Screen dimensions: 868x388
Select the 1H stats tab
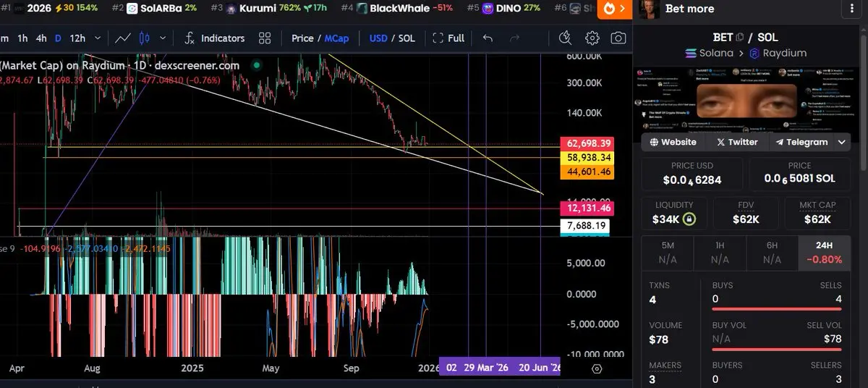click(x=720, y=252)
